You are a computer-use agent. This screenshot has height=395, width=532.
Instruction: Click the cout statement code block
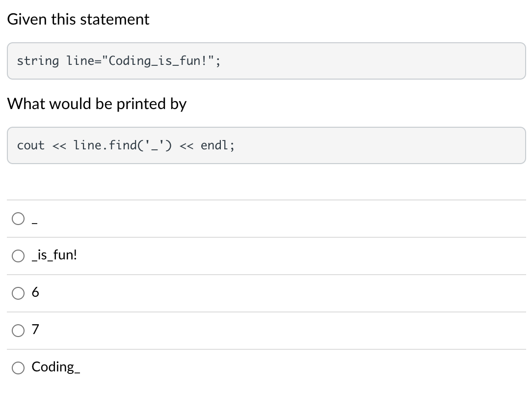click(344, 145)
